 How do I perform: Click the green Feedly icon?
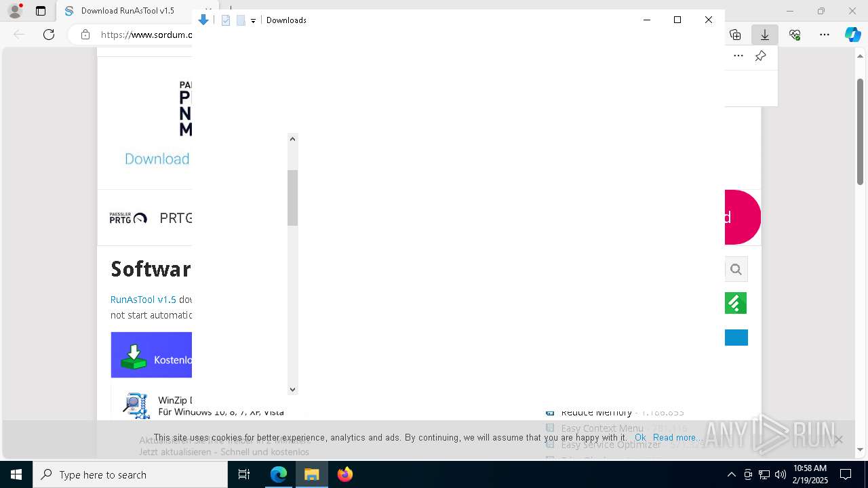tap(736, 303)
